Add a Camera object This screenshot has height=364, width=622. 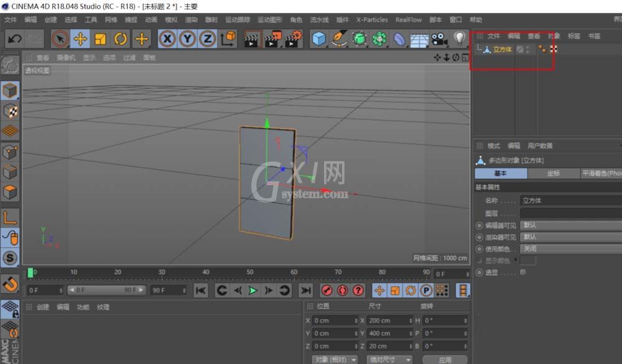[x=439, y=39]
